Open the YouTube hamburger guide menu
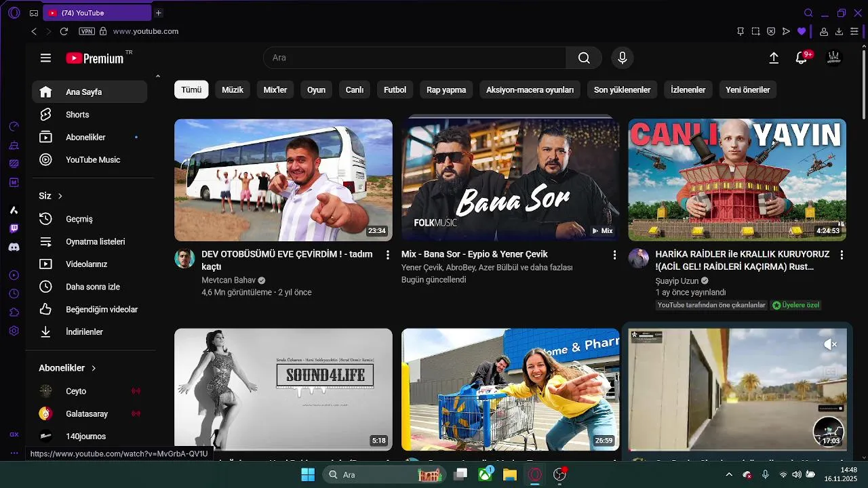 click(x=45, y=58)
